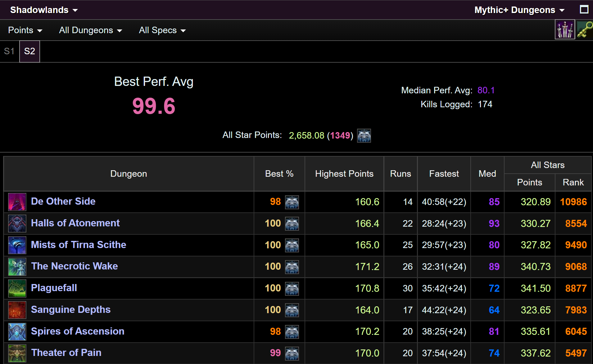The image size is (593, 364).
Task: Click spec icon in Sanguine Depths row
Action: pos(292,310)
